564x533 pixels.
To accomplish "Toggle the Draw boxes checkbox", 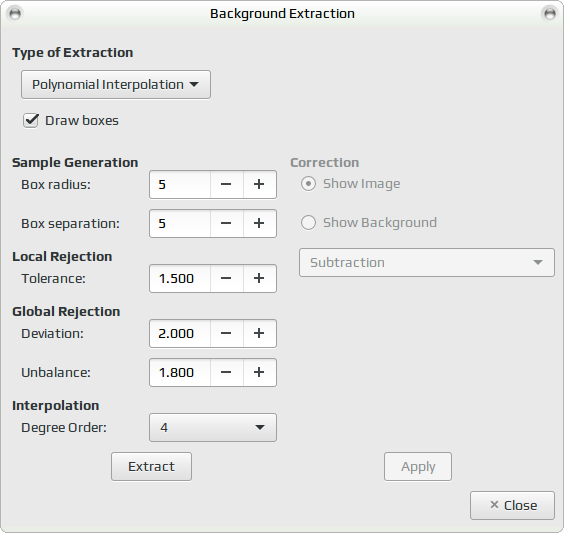I will (x=31, y=120).
